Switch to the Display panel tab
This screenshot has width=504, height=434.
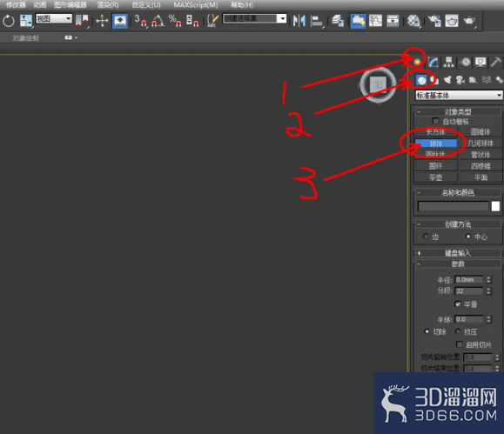(480, 62)
